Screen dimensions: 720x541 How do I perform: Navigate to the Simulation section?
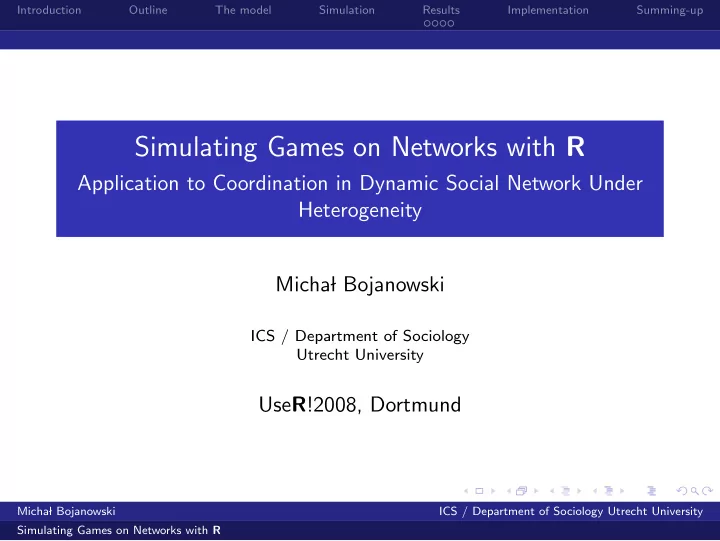pyautogui.click(x=347, y=10)
